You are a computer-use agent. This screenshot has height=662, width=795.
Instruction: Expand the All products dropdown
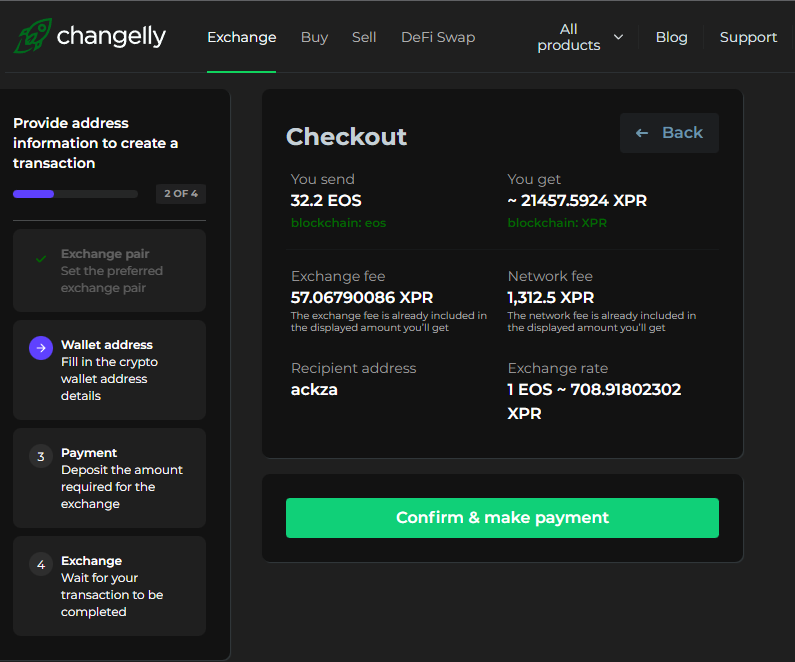[x=580, y=37]
